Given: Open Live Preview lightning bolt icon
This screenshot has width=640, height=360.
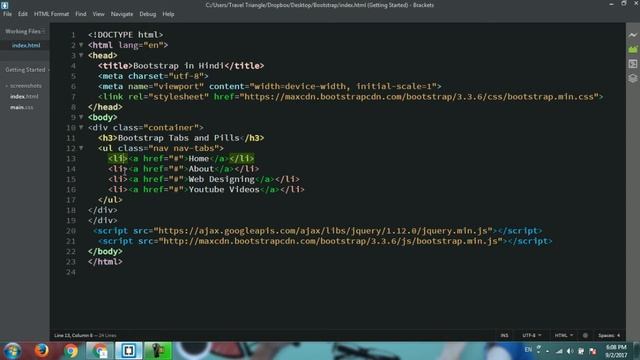Looking at the screenshot, I should (633, 35).
